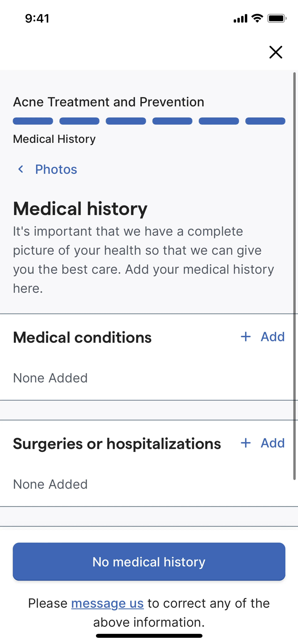The image size is (298, 644).
Task: Tap the cellular signal bars icon
Action: click(x=240, y=18)
